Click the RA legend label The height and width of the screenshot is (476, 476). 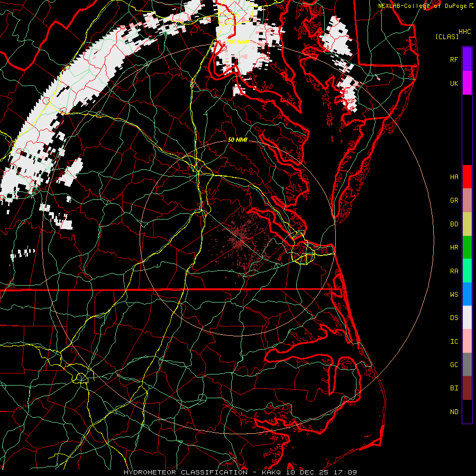pos(454,271)
